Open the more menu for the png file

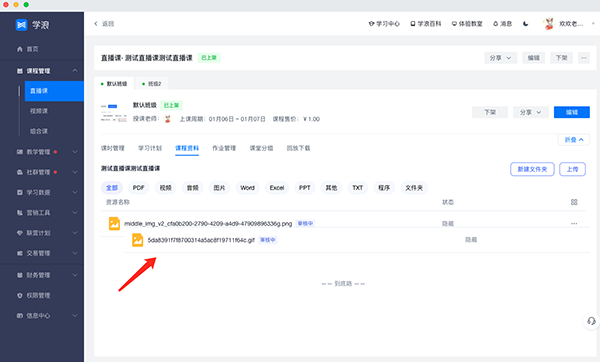(x=574, y=223)
